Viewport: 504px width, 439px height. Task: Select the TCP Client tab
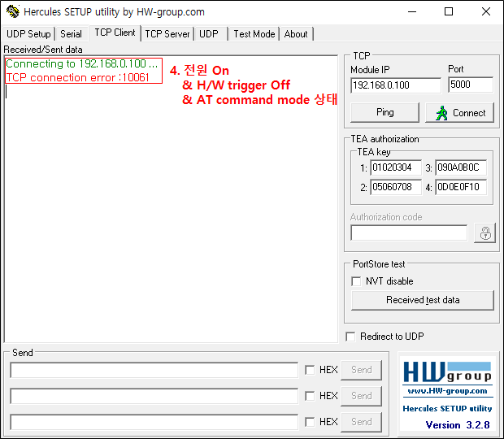click(115, 33)
